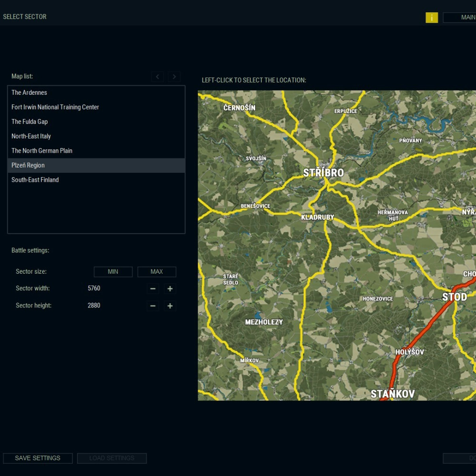Increase sector width with plus button

tap(170, 289)
